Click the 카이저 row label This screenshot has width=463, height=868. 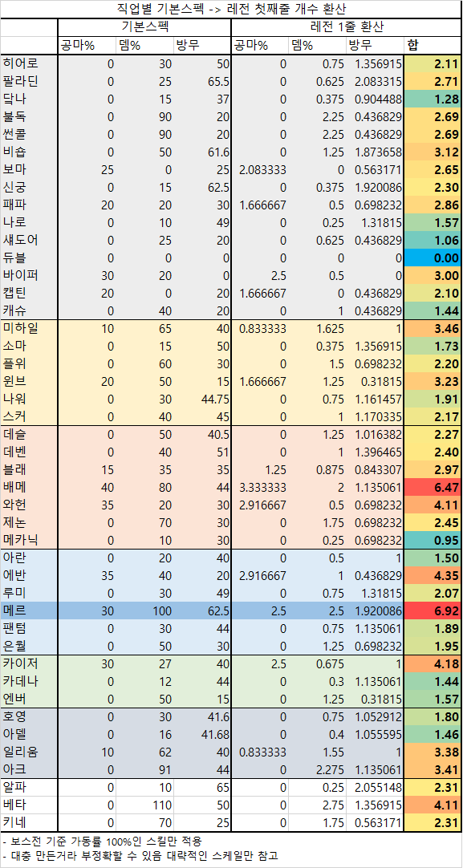pos(30,663)
